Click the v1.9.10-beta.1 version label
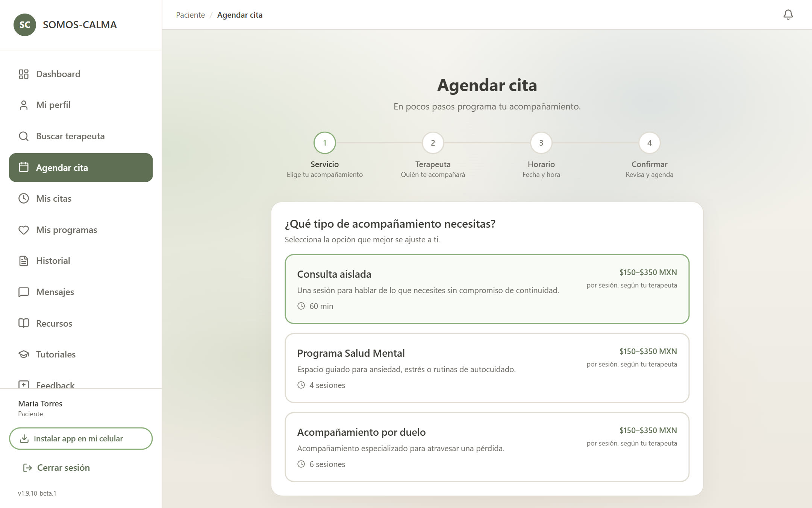Viewport: 812px width, 508px height. [37, 493]
